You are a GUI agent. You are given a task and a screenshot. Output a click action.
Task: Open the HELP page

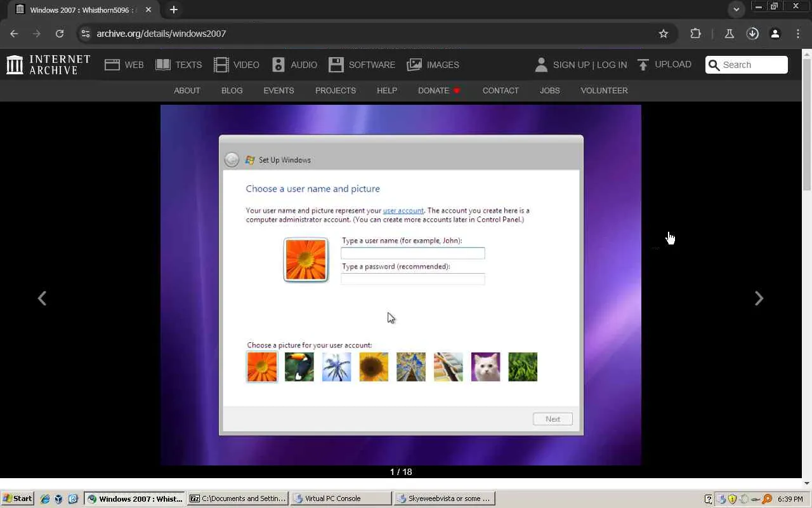click(387, 91)
